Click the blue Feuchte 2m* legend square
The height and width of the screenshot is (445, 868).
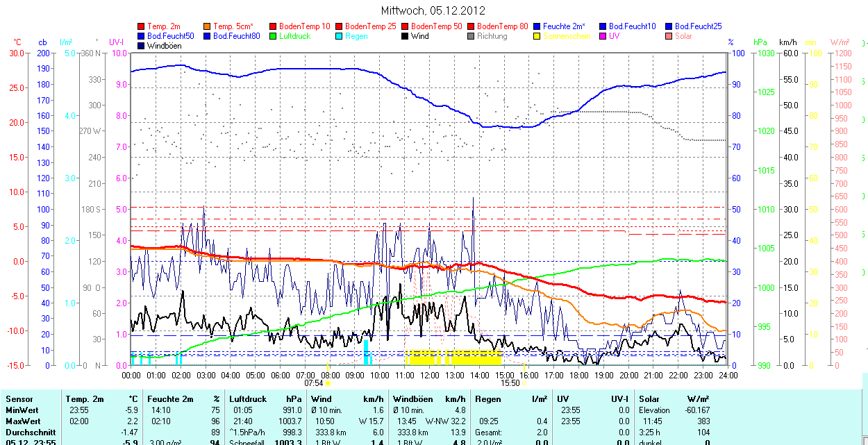(x=537, y=26)
